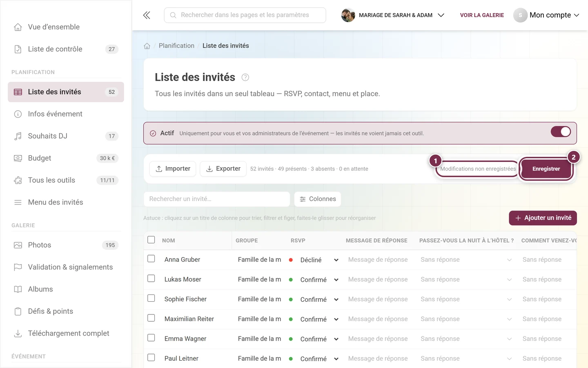Click the Menu des invités lines icon
This screenshot has height=368, width=588.
pos(18,202)
